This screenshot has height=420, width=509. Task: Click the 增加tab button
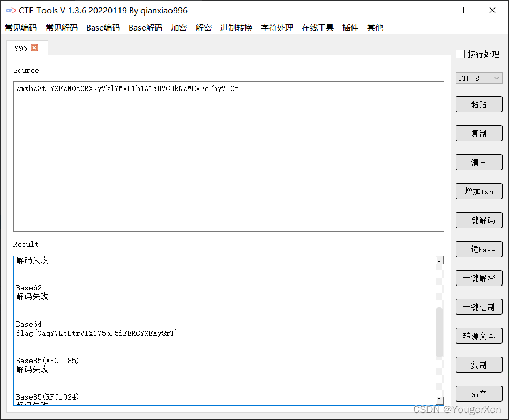tap(479, 191)
